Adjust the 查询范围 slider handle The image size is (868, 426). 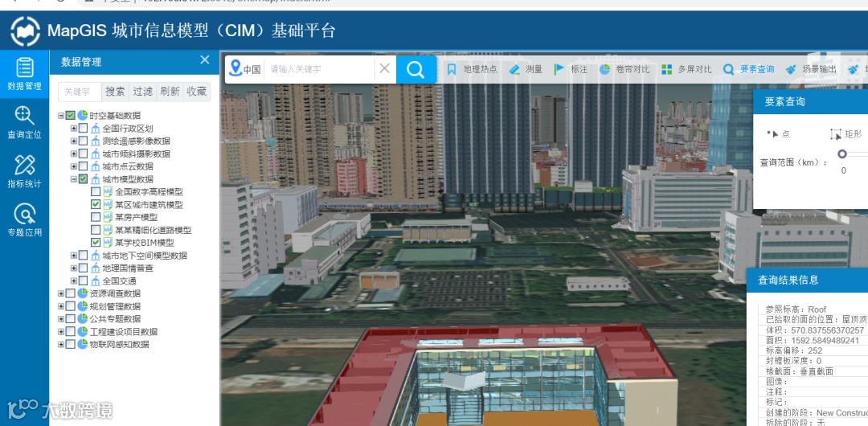pyautogui.click(x=842, y=154)
